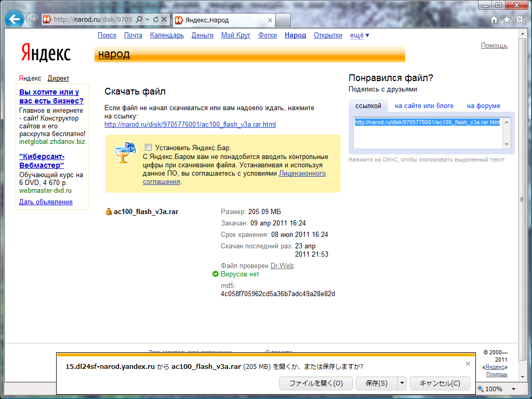Click the page scrollbar up arrow
This screenshot has height=399, width=532.
pos(523,33)
